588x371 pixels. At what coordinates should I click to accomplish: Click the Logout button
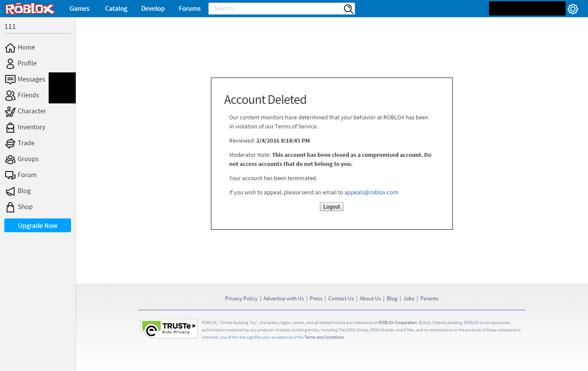[331, 207]
